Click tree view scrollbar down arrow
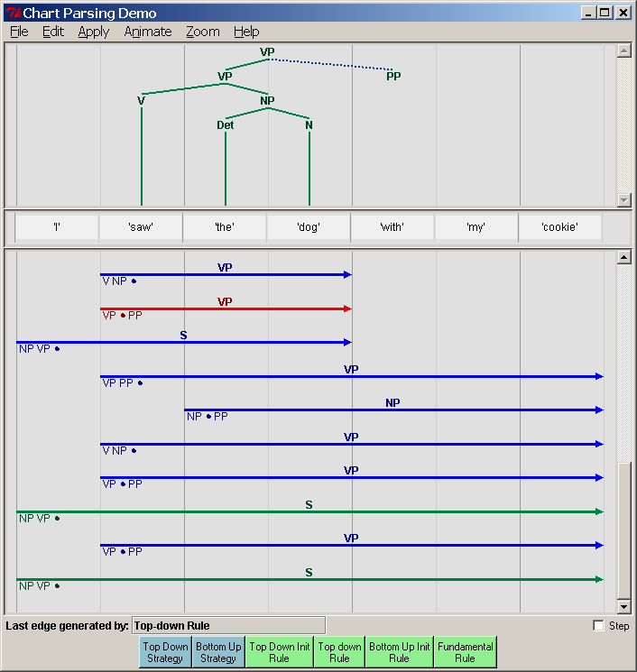Image resolution: width=637 pixels, height=672 pixels. pyautogui.click(x=623, y=199)
